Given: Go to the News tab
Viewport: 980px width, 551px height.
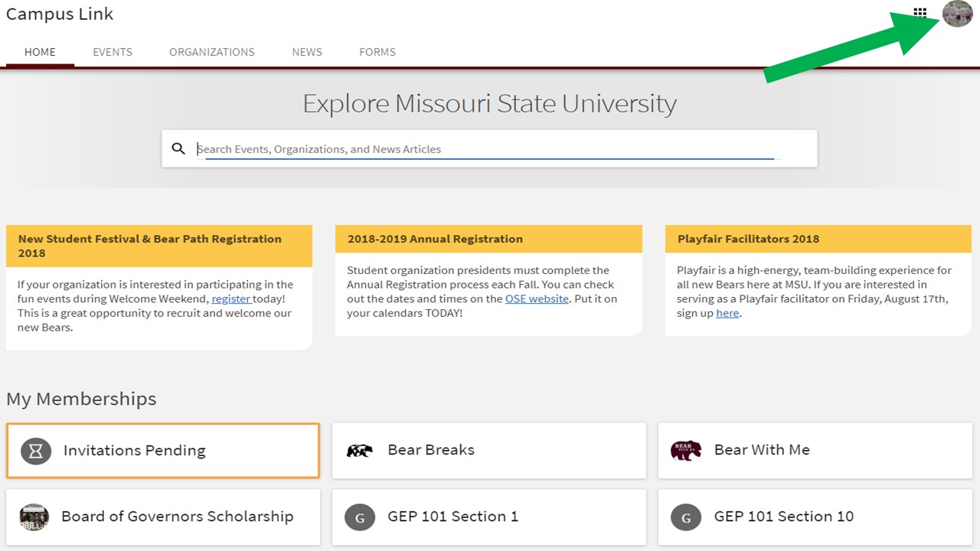Looking at the screenshot, I should coord(307,52).
